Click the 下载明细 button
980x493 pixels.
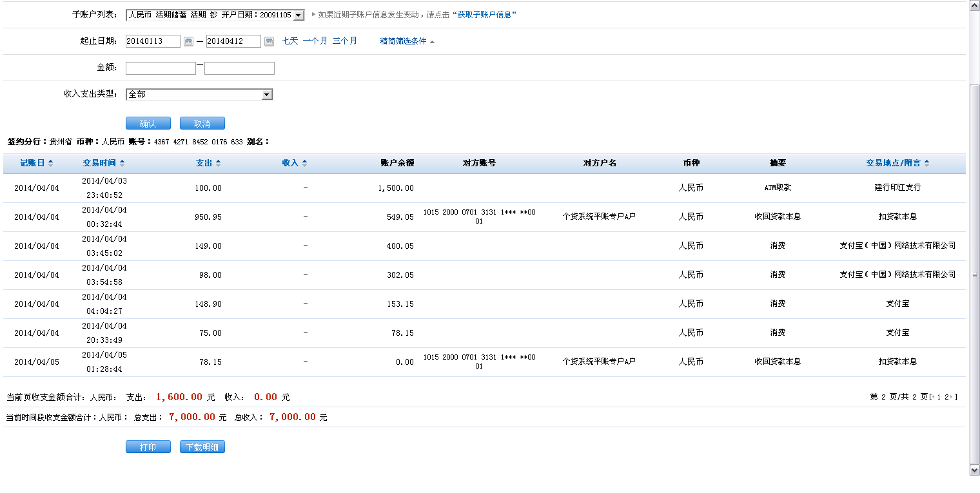coord(202,447)
